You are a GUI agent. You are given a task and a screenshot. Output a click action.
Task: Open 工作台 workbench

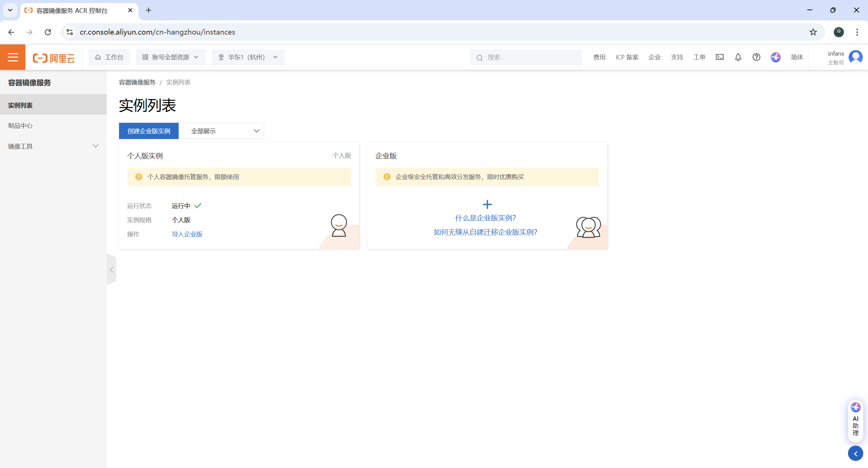(x=109, y=57)
